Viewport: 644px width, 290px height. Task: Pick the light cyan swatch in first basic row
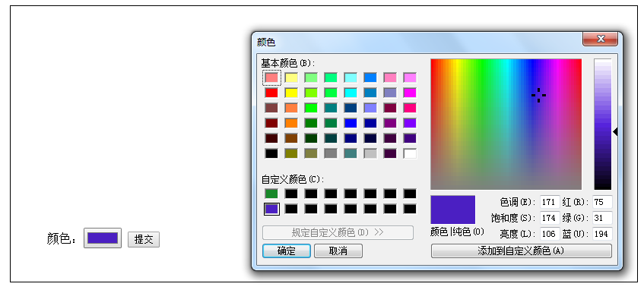pyautogui.click(x=351, y=77)
